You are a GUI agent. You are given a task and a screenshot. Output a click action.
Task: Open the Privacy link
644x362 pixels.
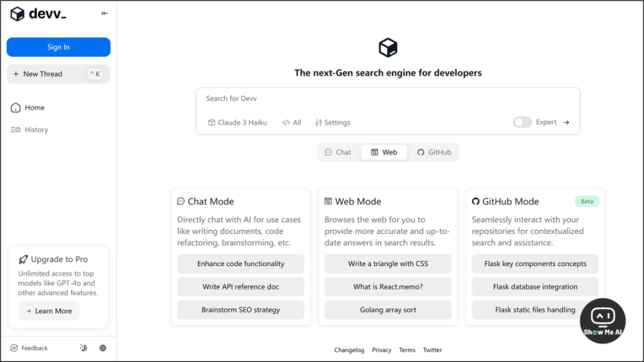pos(382,350)
